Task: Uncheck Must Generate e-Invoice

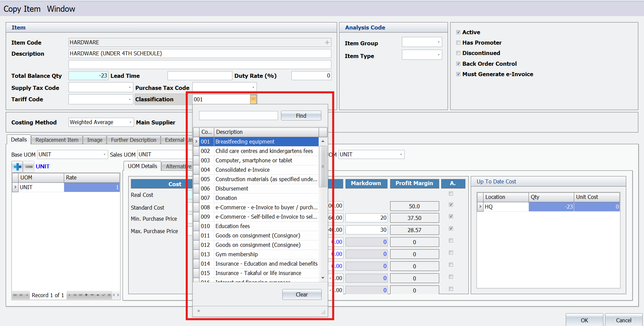Action: point(458,74)
